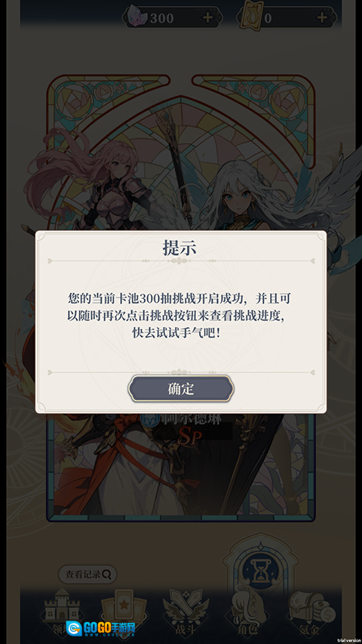Click the 确定 confirm button
The image size is (362, 644).
(181, 389)
